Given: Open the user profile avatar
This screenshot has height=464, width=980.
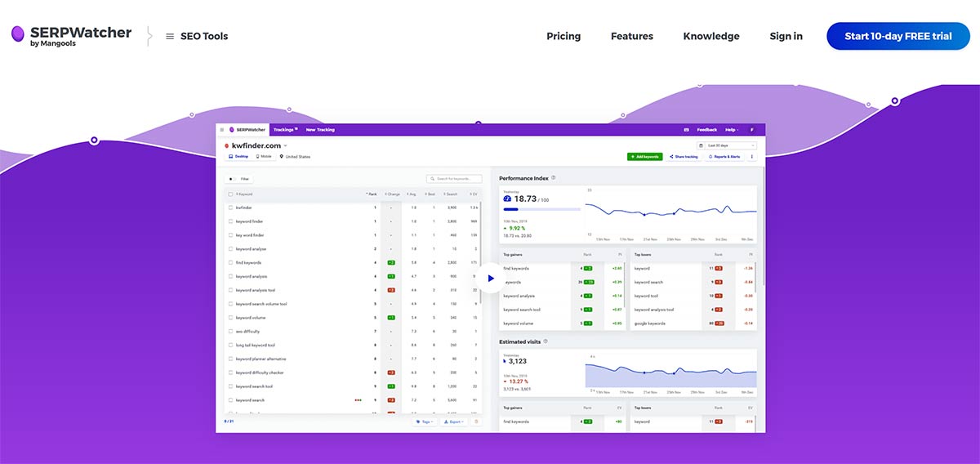Looking at the screenshot, I should [x=752, y=129].
